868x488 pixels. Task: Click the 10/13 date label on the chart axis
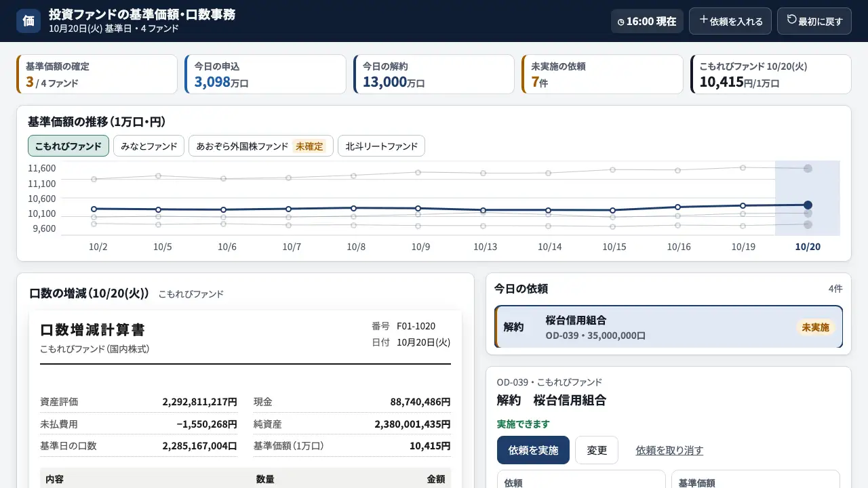point(485,247)
